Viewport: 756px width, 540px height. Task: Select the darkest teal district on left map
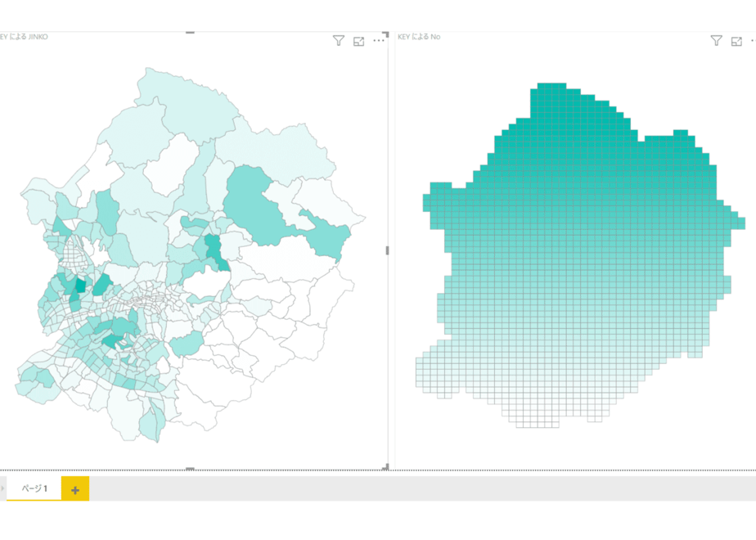tap(80, 286)
